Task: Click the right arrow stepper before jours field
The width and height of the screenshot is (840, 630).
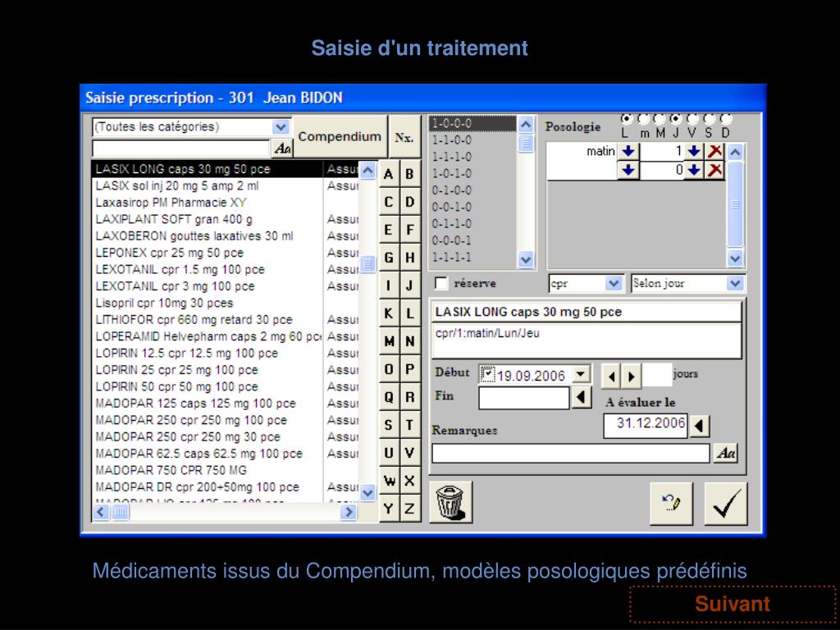Action: [631, 376]
